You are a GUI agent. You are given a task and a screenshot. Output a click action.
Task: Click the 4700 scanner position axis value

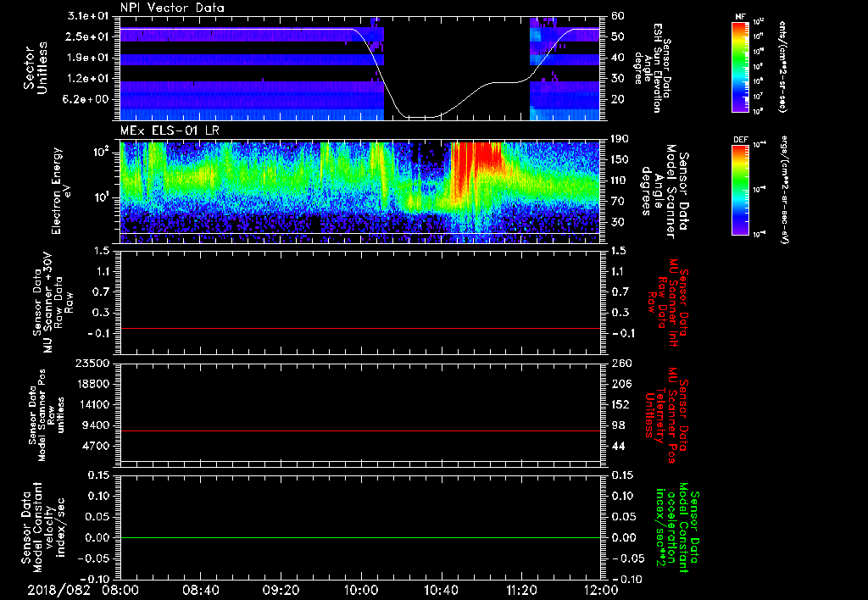[x=95, y=446]
